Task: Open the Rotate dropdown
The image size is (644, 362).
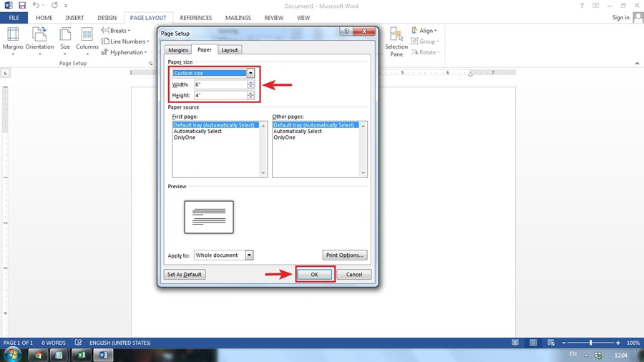Action: [426, 52]
